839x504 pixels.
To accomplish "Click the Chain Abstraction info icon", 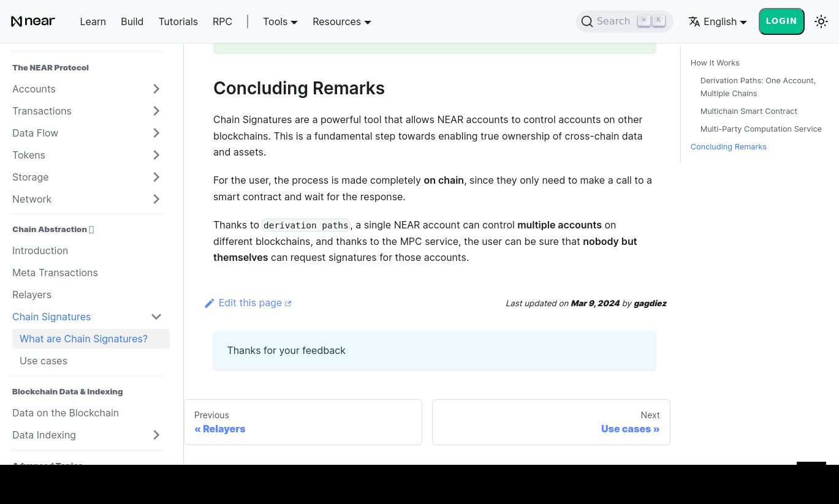I will point(91,229).
